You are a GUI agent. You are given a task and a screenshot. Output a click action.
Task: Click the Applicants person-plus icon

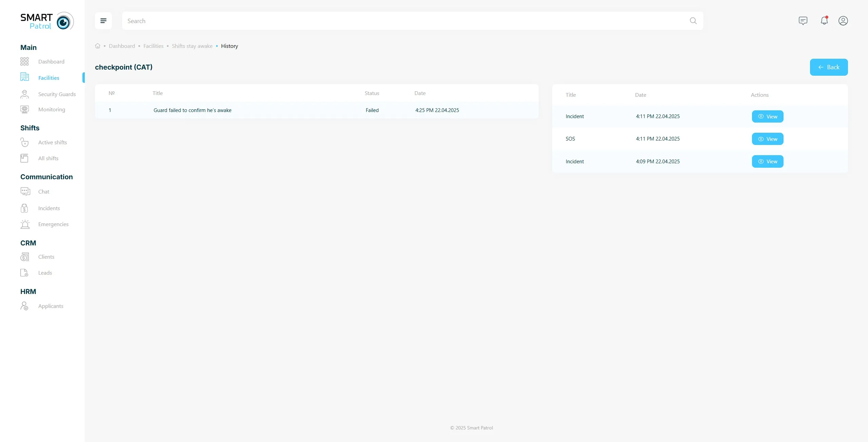pyautogui.click(x=24, y=306)
